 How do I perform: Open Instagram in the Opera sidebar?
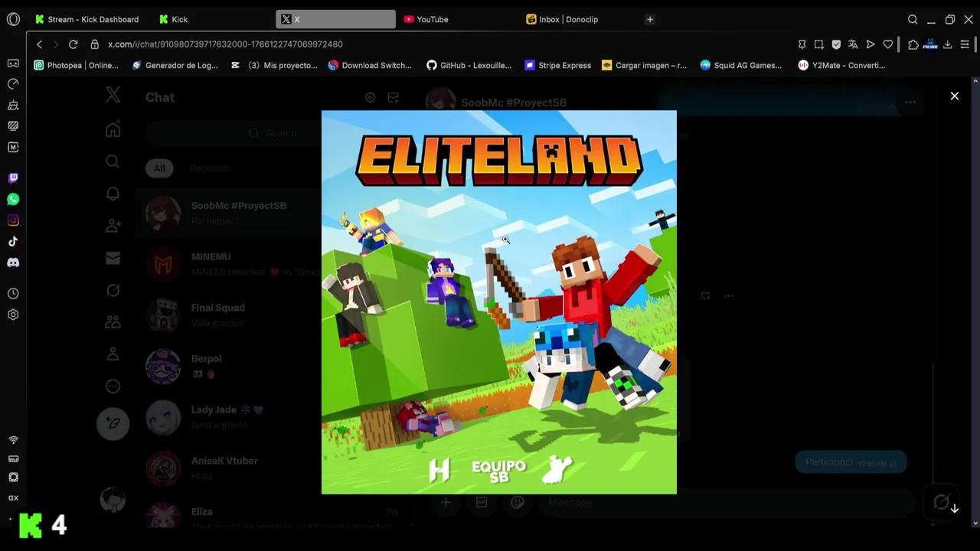pyautogui.click(x=13, y=220)
